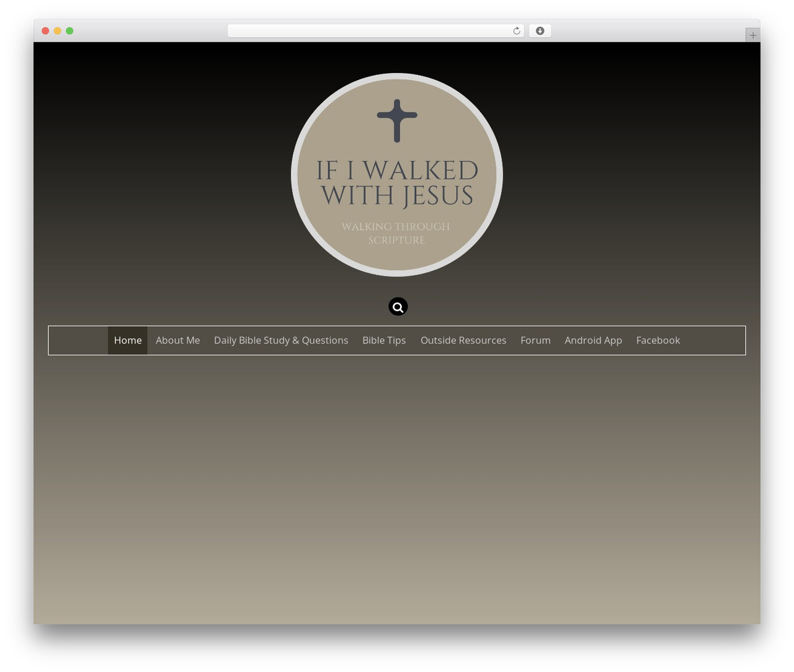Open the About Me page
Image resolution: width=794 pixels, height=672 pixels.
[178, 340]
